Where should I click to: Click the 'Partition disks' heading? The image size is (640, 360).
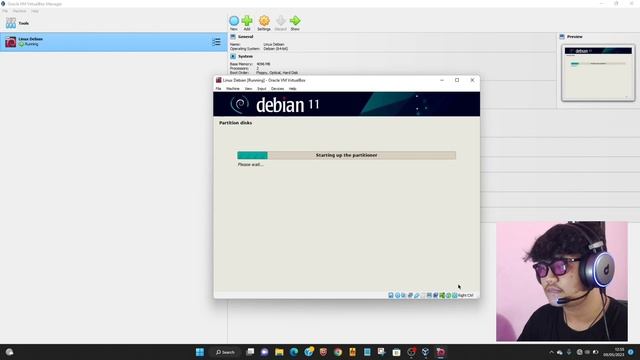[x=236, y=123]
